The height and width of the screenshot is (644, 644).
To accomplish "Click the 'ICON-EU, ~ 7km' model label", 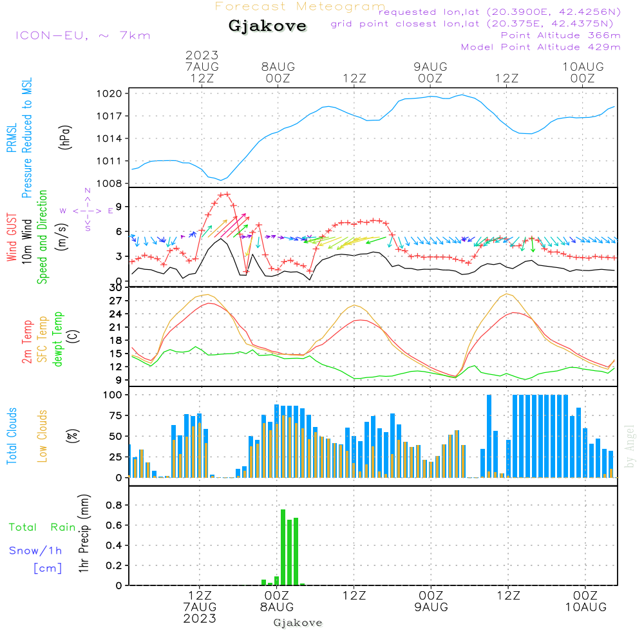I will coord(83,35).
